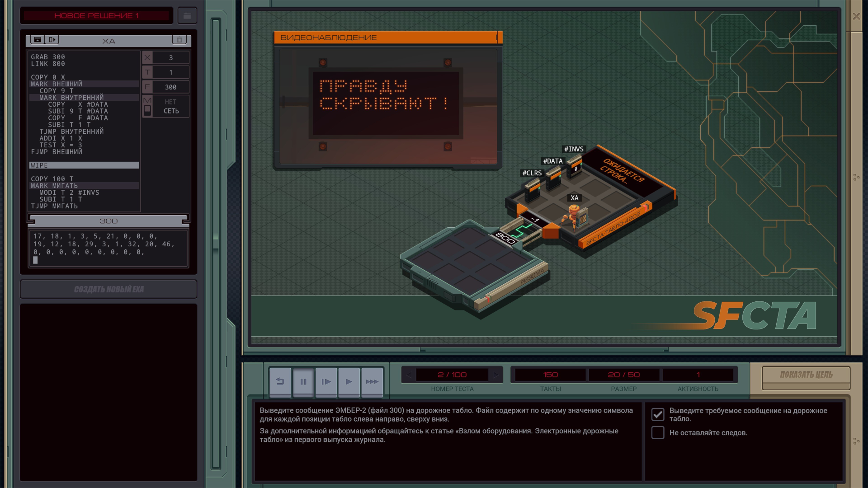Go to next test number
The width and height of the screenshot is (868, 488).
click(496, 375)
